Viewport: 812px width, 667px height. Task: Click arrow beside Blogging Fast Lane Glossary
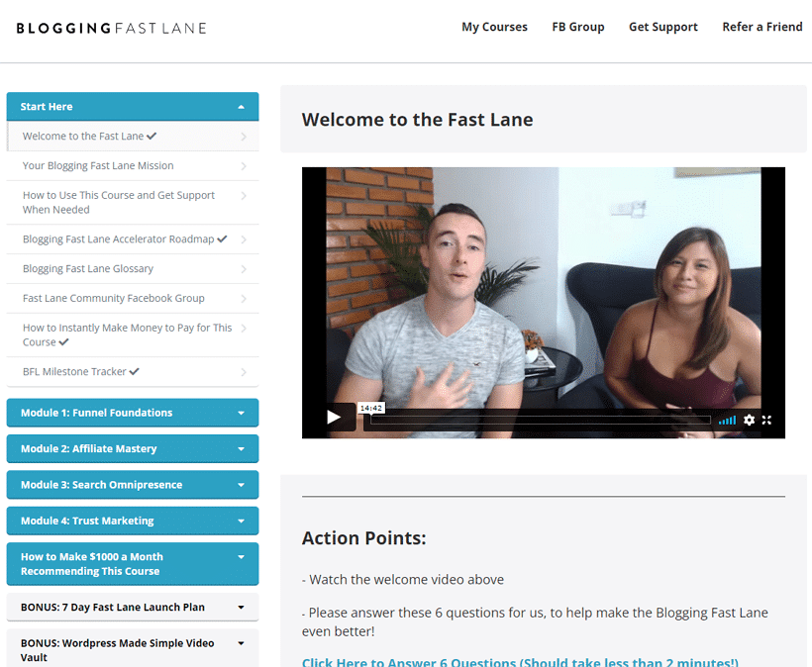[244, 269]
